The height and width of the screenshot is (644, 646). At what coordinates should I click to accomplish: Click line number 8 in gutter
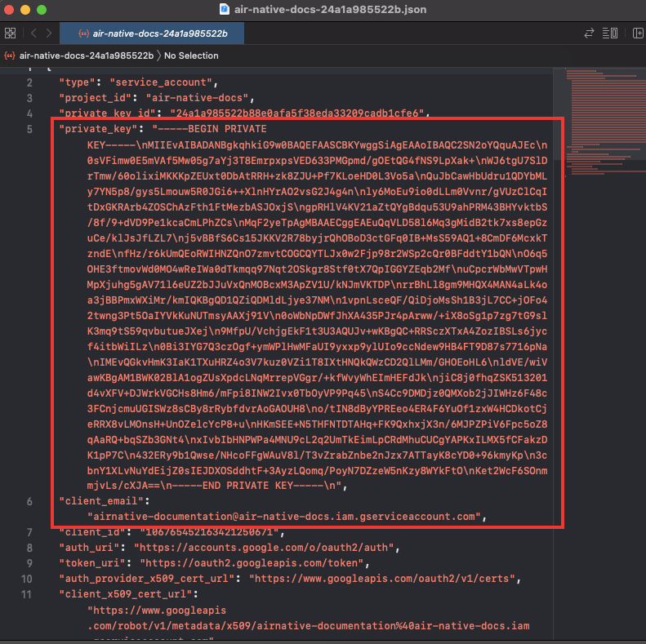coord(29,548)
